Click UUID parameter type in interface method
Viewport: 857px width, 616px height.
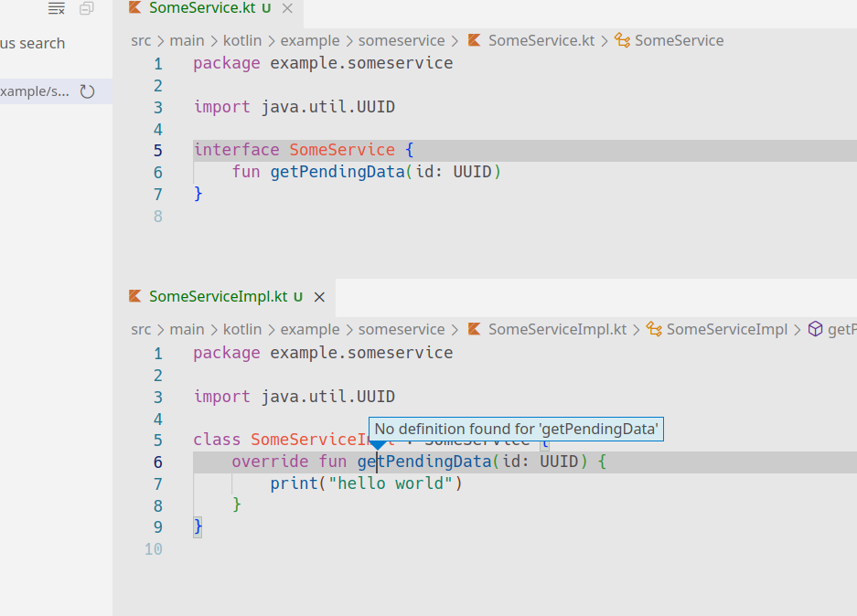(472, 172)
